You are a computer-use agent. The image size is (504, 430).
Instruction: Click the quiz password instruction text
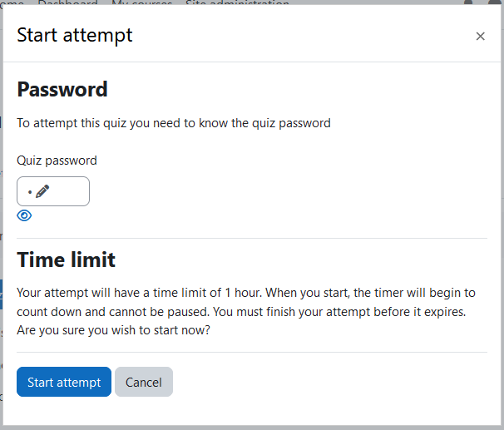[174, 123]
